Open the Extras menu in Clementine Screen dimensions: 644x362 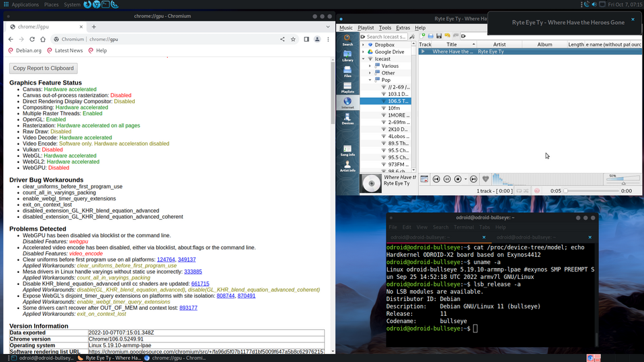[403, 28]
